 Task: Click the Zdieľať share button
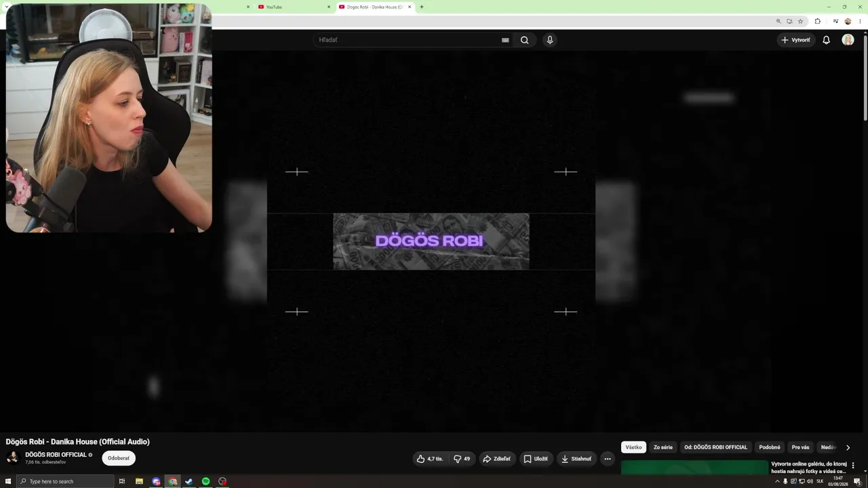tap(497, 459)
